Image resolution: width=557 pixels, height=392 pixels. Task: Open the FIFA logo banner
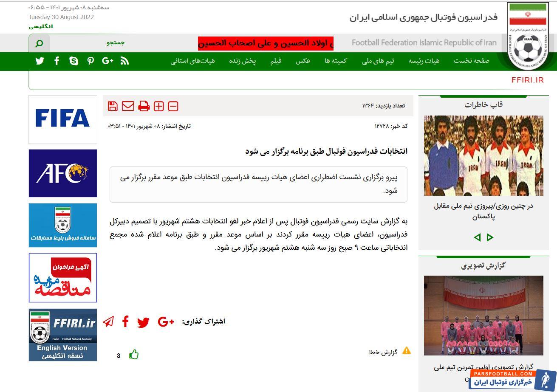62,119
